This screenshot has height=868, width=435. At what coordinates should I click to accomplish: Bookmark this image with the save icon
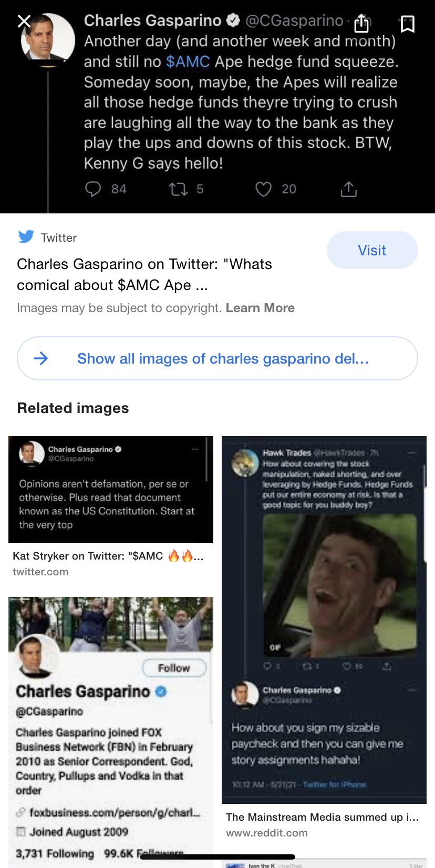pos(408,24)
